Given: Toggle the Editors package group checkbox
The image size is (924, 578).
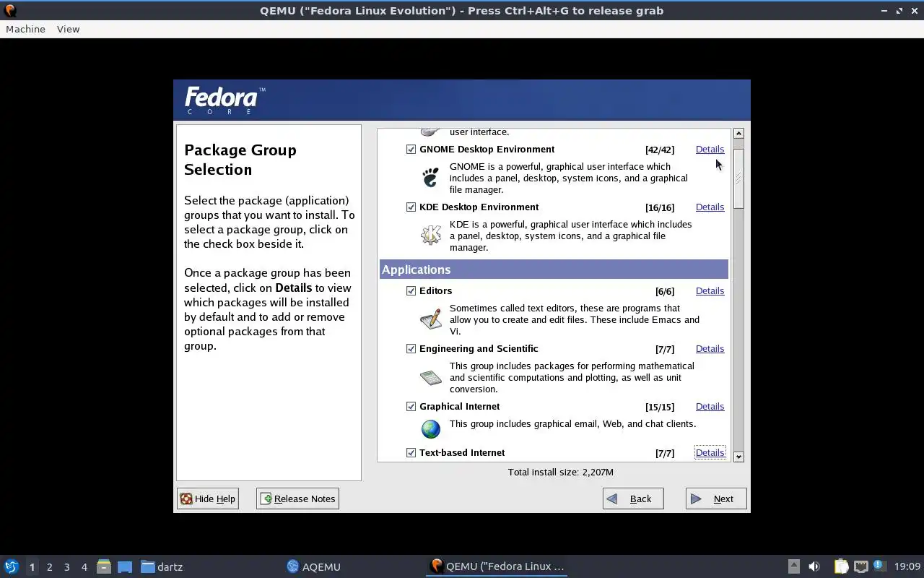Looking at the screenshot, I should point(411,291).
